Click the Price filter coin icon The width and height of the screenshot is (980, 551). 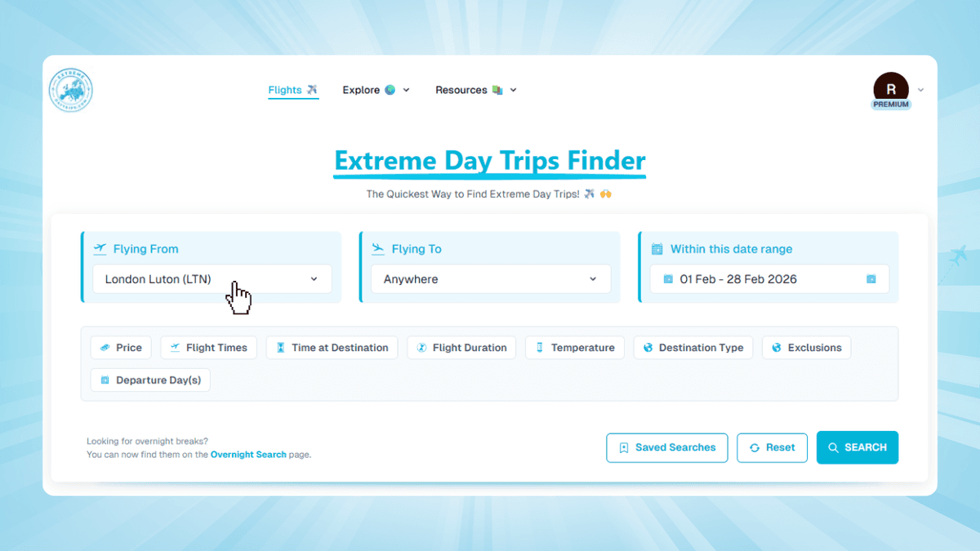click(x=105, y=347)
